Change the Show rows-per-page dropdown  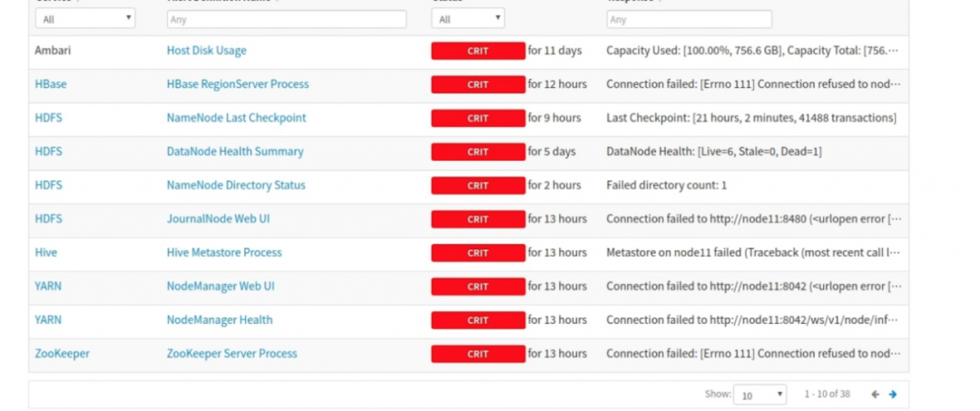[760, 395]
